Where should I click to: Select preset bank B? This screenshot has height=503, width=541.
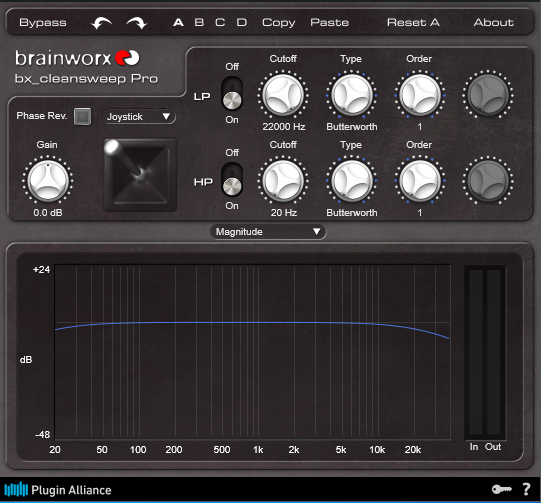[199, 22]
